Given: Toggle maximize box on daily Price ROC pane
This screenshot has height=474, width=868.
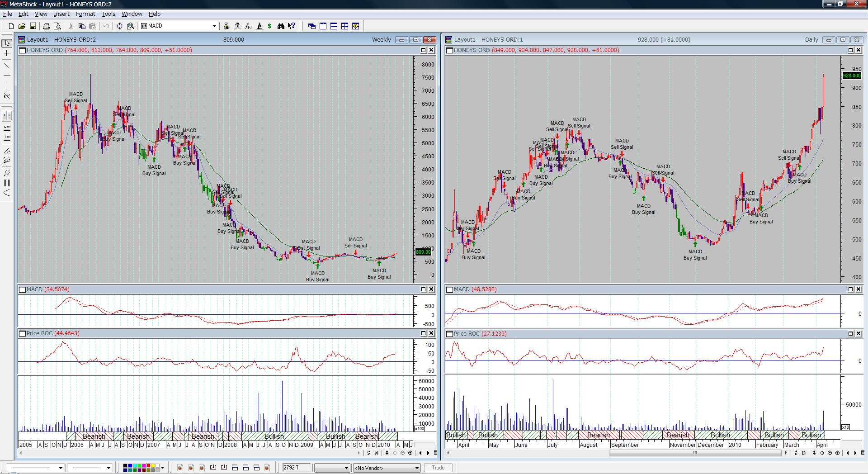Looking at the screenshot, I should (850, 334).
